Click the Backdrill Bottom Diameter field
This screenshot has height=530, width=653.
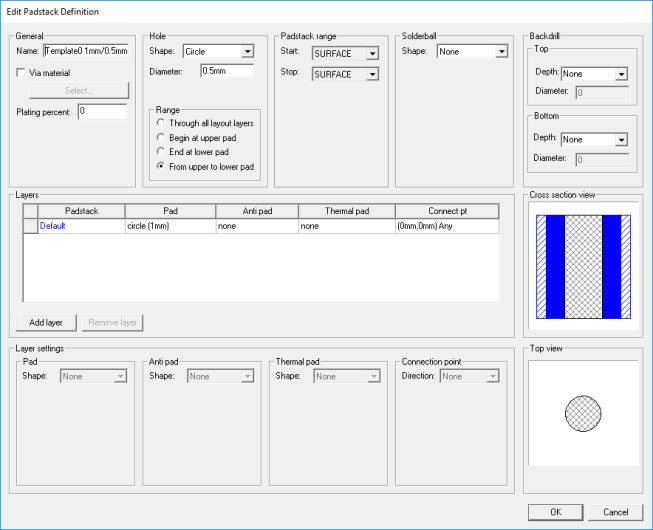tap(602, 160)
